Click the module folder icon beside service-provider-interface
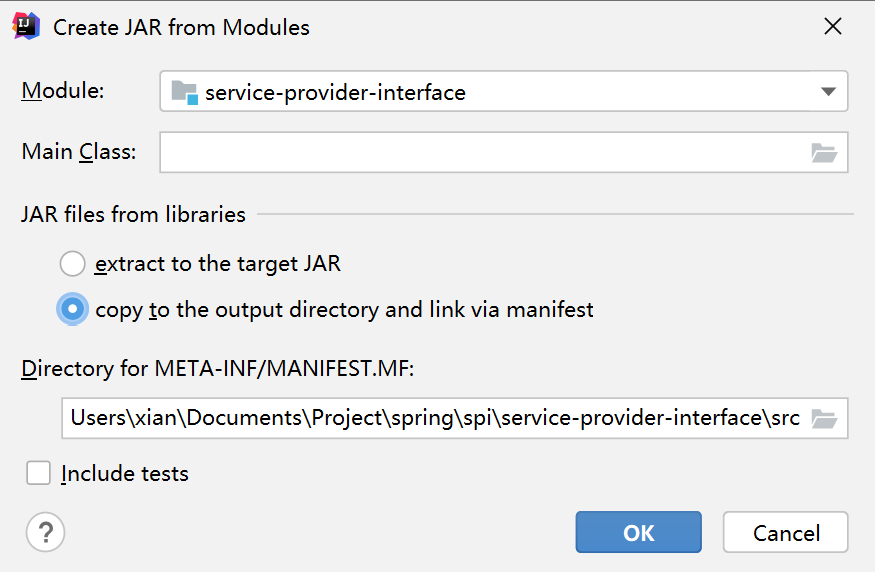The height and width of the screenshot is (572, 875). click(184, 93)
